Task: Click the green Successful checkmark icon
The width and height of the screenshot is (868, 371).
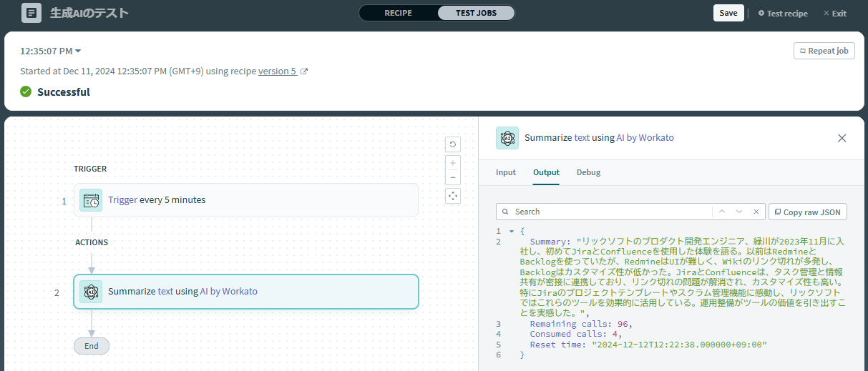Action: 26,91
